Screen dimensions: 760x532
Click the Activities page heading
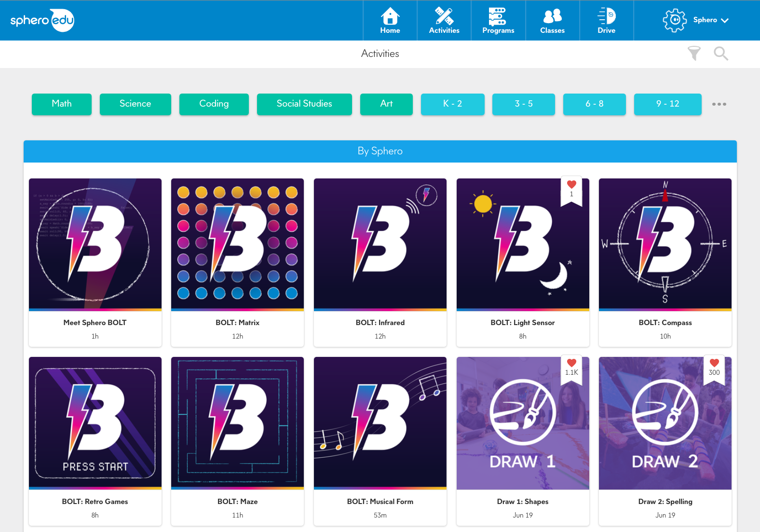[380, 54]
